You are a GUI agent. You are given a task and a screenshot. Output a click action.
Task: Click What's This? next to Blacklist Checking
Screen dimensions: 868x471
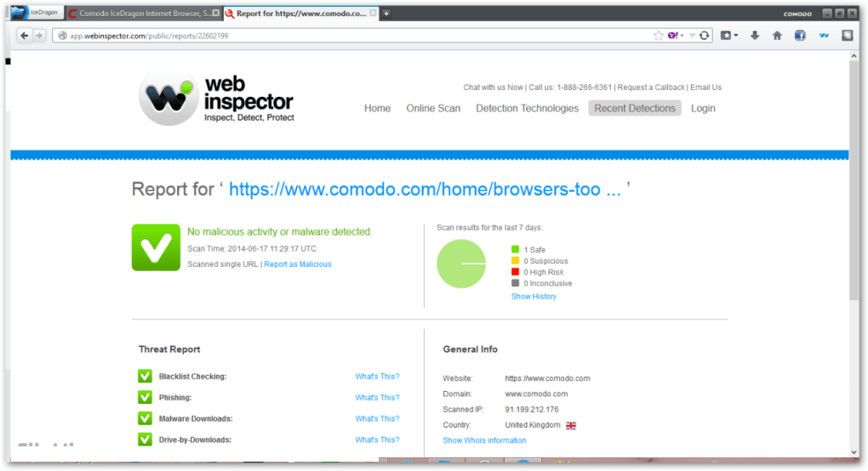click(377, 377)
